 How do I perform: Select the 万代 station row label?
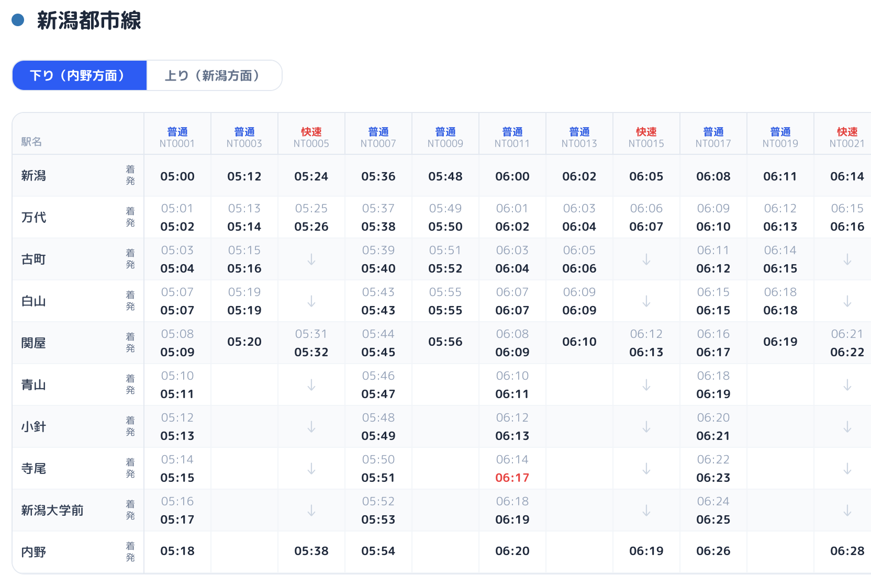click(x=33, y=218)
